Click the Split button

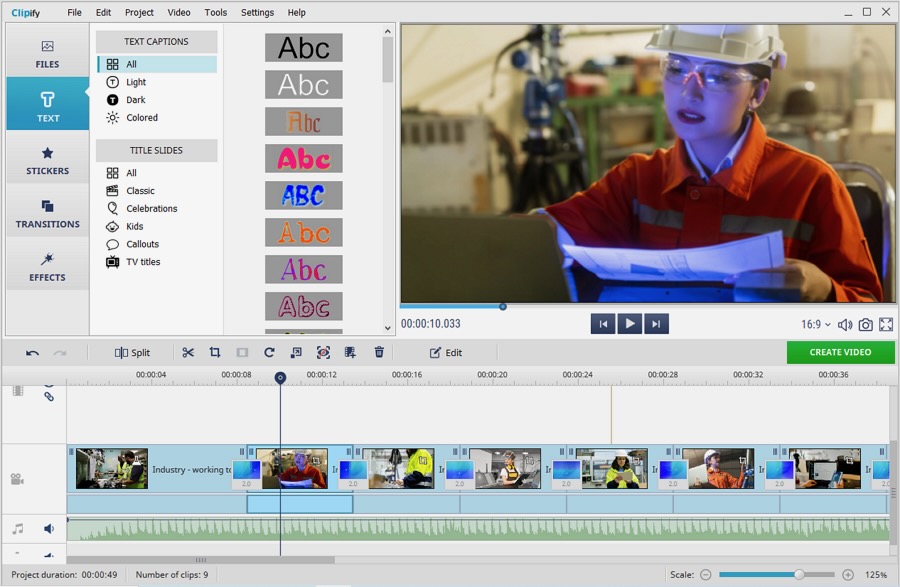132,353
